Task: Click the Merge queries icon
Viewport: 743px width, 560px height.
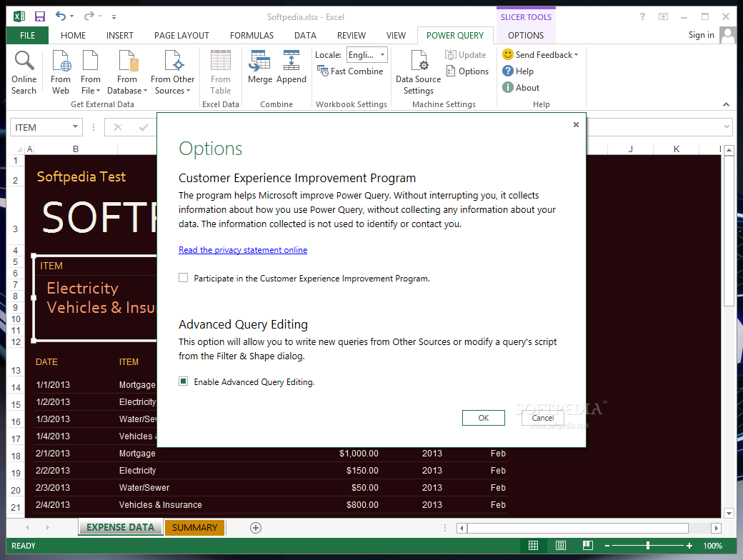Action: pos(259,67)
